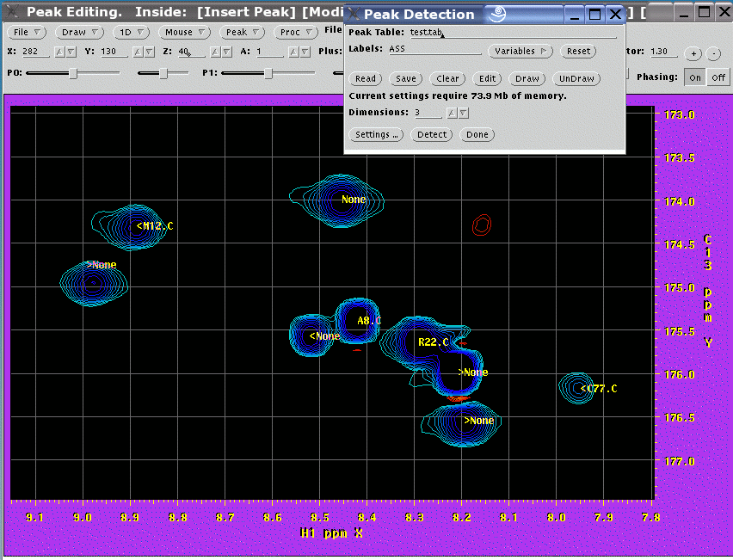Click the red contour peak
The width and height of the screenshot is (733, 560).
[482, 225]
